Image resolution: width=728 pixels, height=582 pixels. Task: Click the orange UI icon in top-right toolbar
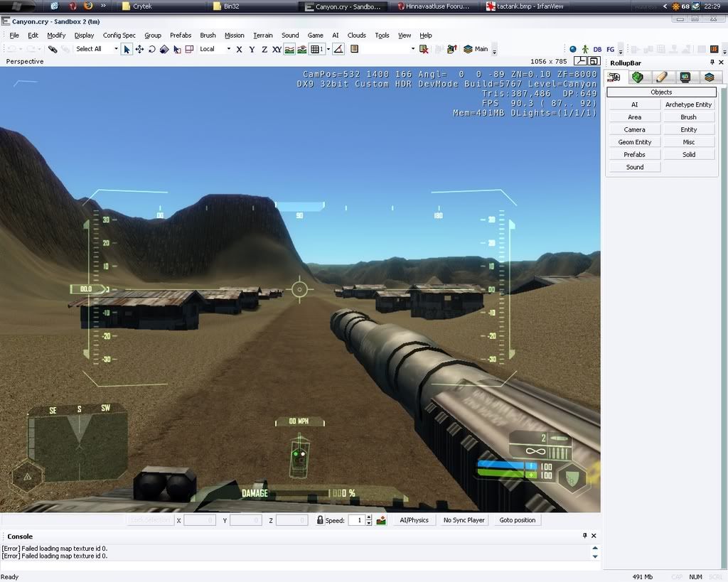pyautogui.click(x=714, y=49)
